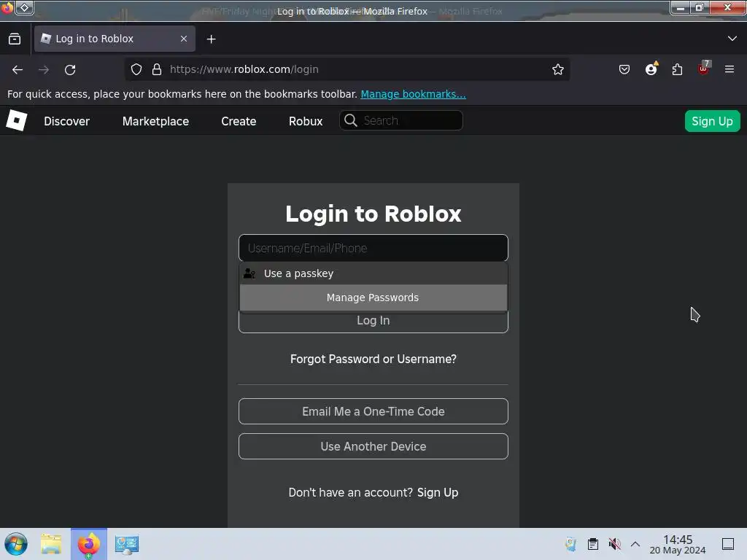Open the Firefox hamburger menu
This screenshot has height=560, width=747.
pos(729,69)
